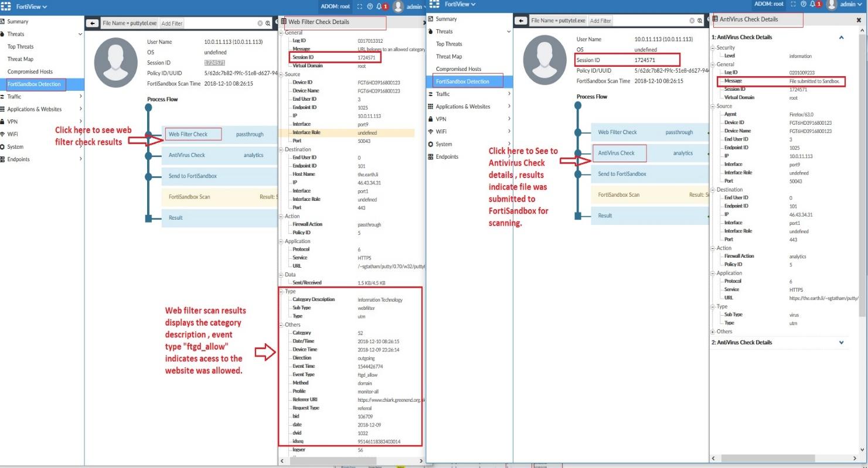Image resolution: width=868 pixels, height=468 pixels.
Task: Collapse the Security group in AntiVirus details
Action: 713,48
